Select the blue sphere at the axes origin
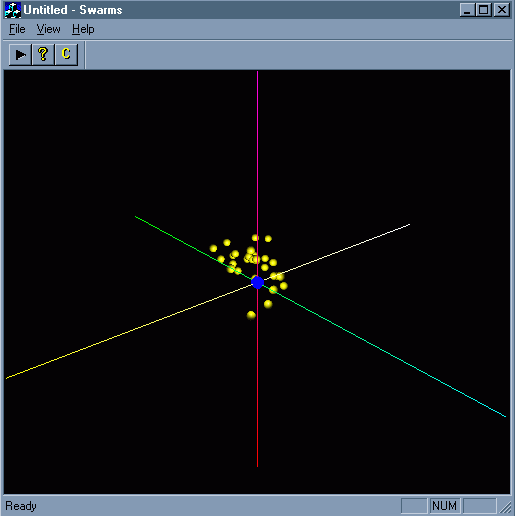The image size is (515, 516). pyautogui.click(x=257, y=283)
